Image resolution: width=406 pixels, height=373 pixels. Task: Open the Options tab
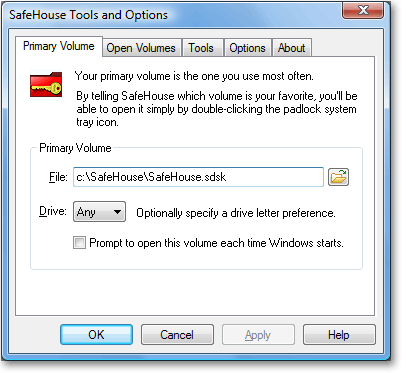(x=247, y=48)
